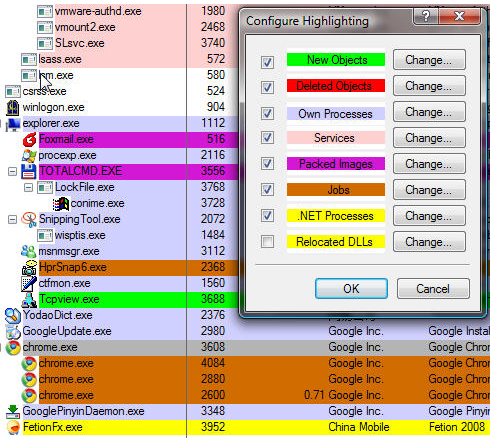Collapse the SnippingTool.exe process tree
The height and width of the screenshot is (438, 493).
click(12, 220)
